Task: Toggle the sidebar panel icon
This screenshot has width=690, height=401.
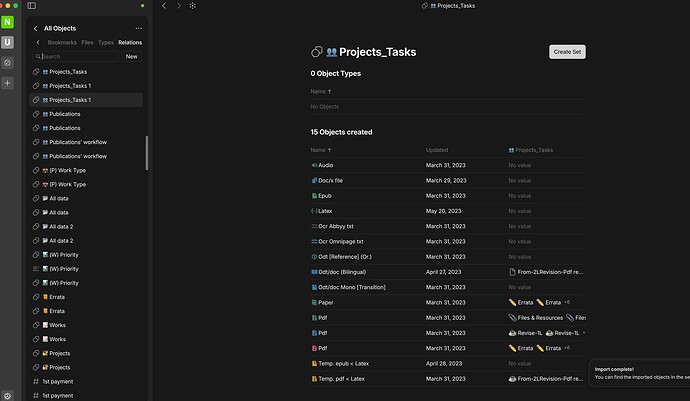Action: coord(32,6)
